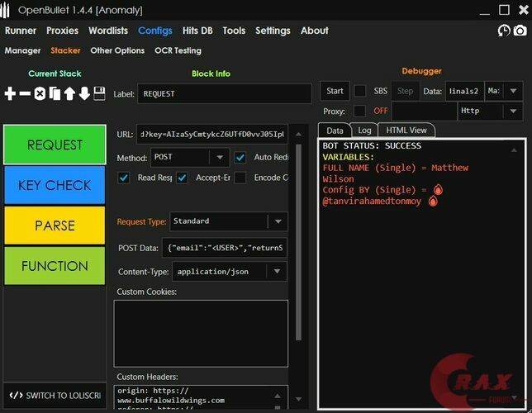Toggle the Read Response checkbox

124,178
